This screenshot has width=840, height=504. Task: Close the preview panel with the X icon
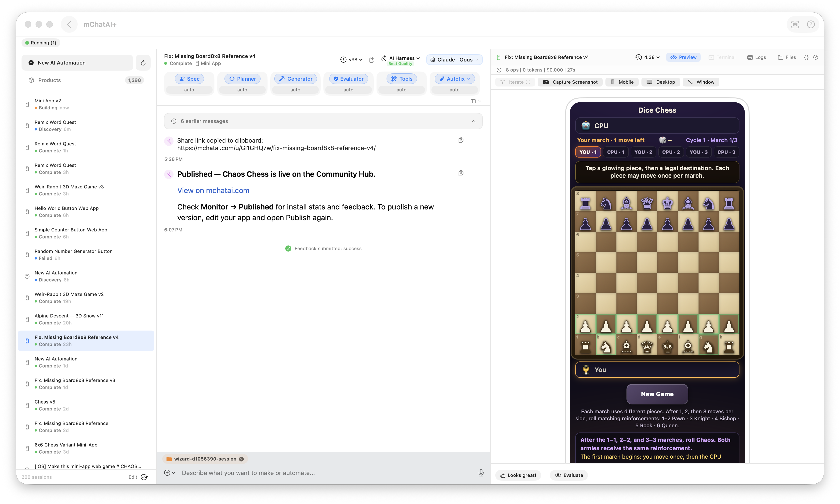[x=815, y=58]
